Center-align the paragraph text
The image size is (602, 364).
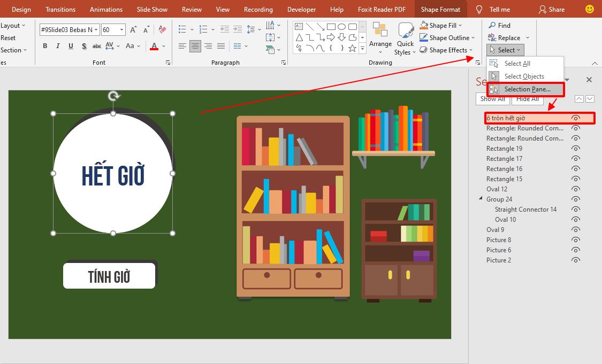[x=195, y=46]
